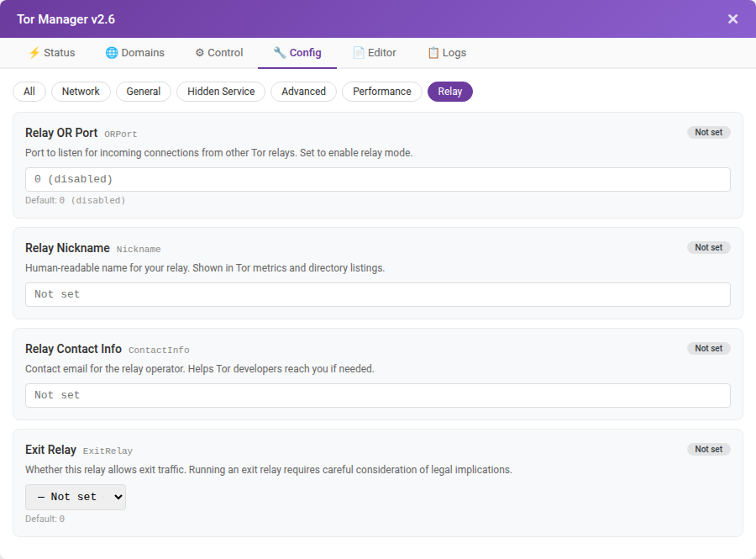Show Hidden Service settings
The width and height of the screenshot is (756, 559).
(221, 92)
